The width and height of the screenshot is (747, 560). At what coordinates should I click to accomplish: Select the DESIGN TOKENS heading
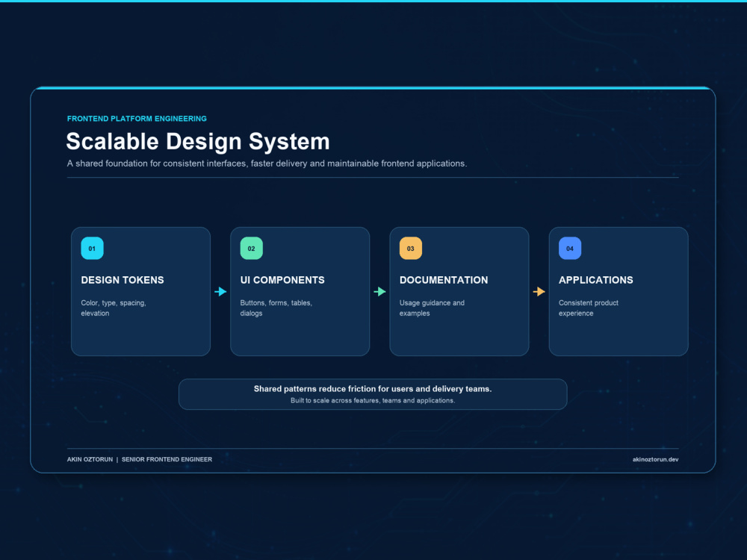pos(123,280)
